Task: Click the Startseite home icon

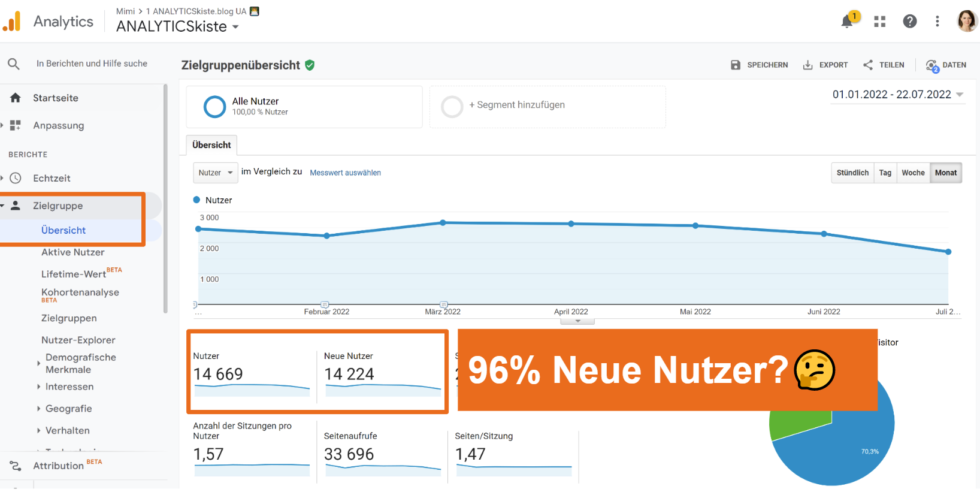Action: click(x=15, y=98)
